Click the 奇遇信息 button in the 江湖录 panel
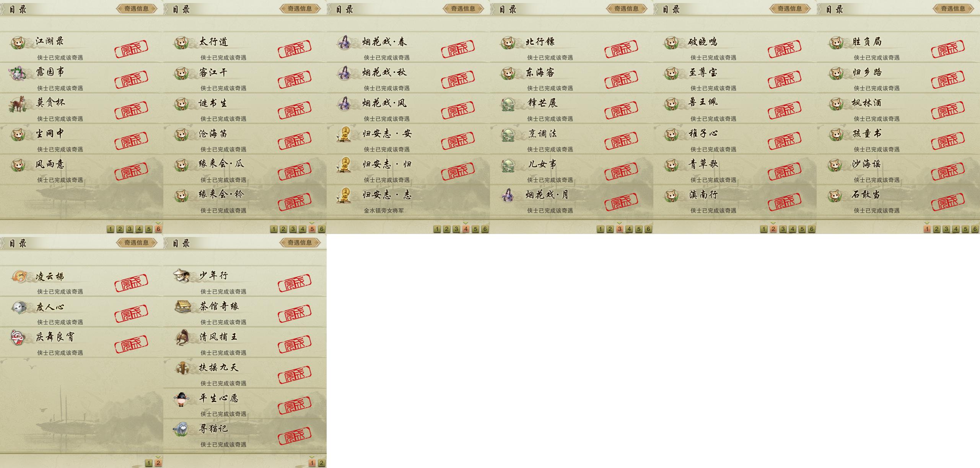This screenshot has width=980, height=468. (137, 8)
